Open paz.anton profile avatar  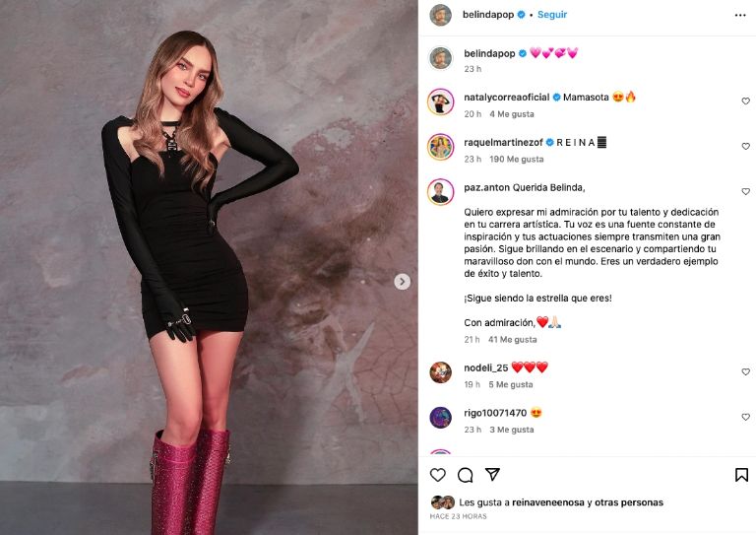click(440, 191)
